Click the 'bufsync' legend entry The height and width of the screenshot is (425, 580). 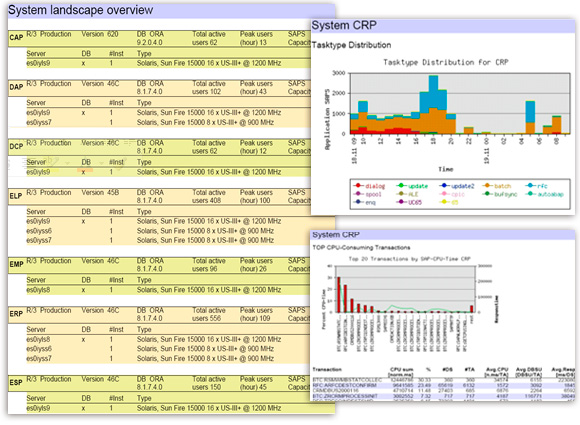[500, 194]
